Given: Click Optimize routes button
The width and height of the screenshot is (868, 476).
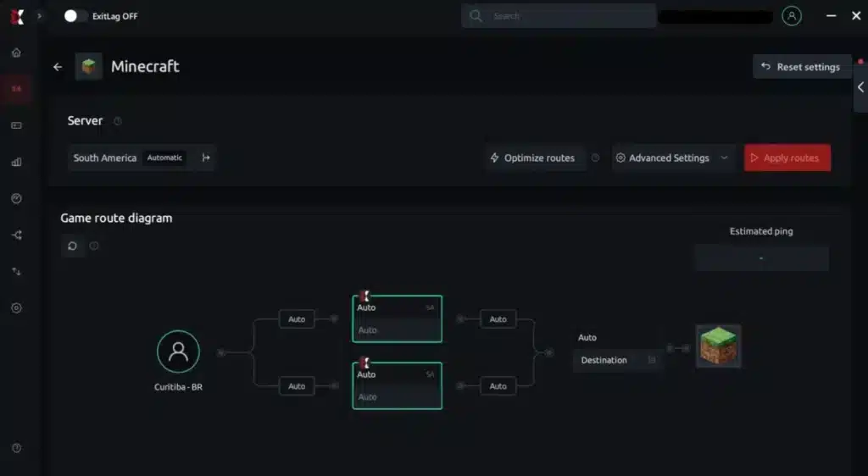Looking at the screenshot, I should [533, 158].
